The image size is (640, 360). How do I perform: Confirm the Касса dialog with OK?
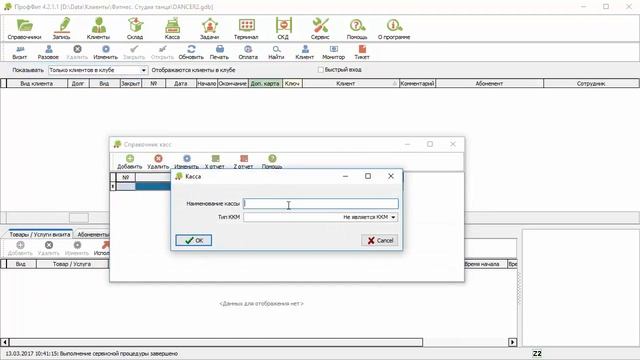pos(193,240)
